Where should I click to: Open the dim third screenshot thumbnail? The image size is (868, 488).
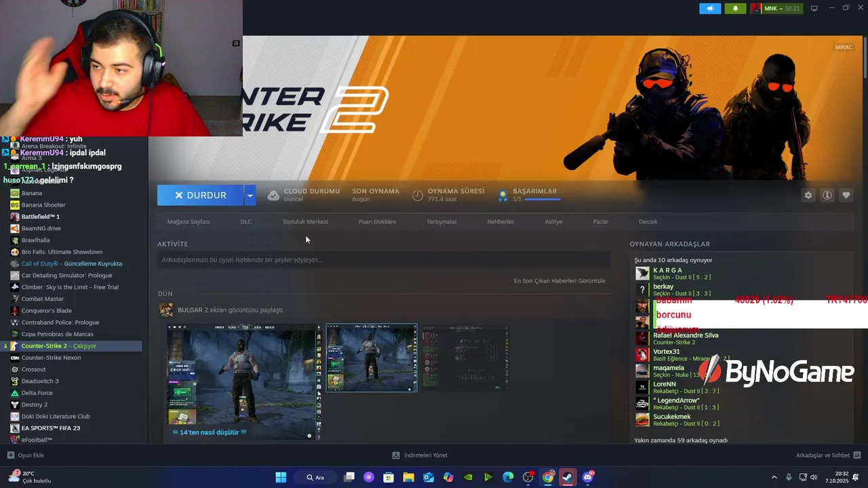465,358
